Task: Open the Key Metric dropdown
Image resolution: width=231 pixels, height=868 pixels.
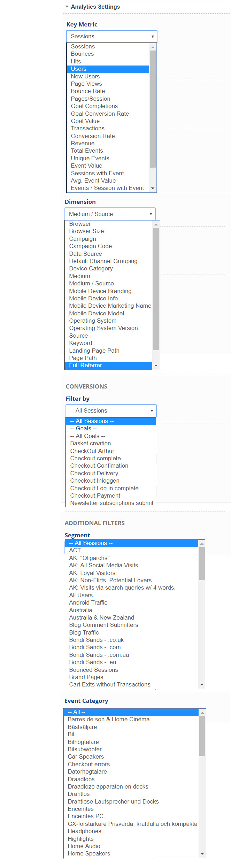Action: coord(111,36)
